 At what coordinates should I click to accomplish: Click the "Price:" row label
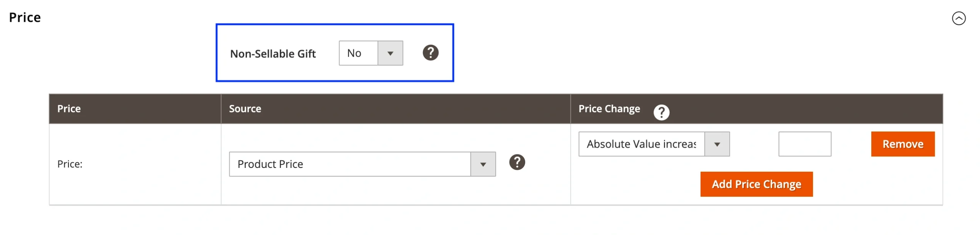pyautogui.click(x=70, y=164)
